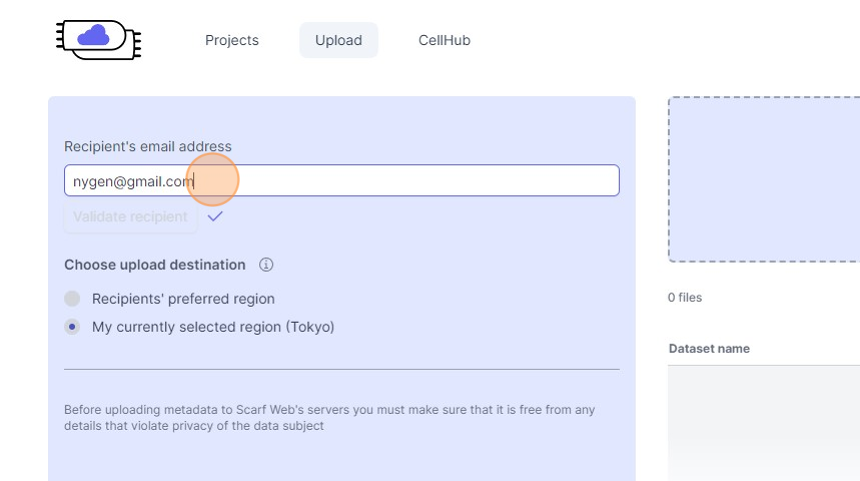Screen dimensions: 860x481
Task: Click the divider line below region options
Action: (x=341, y=369)
